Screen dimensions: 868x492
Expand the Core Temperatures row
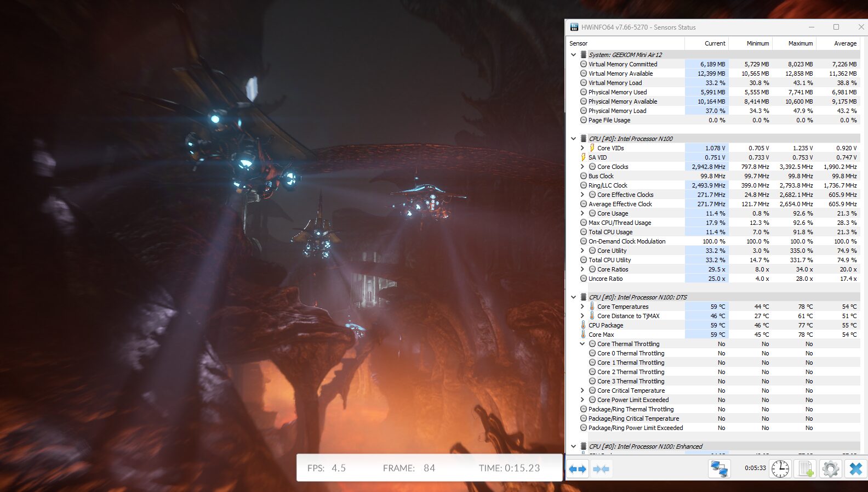[x=582, y=307]
